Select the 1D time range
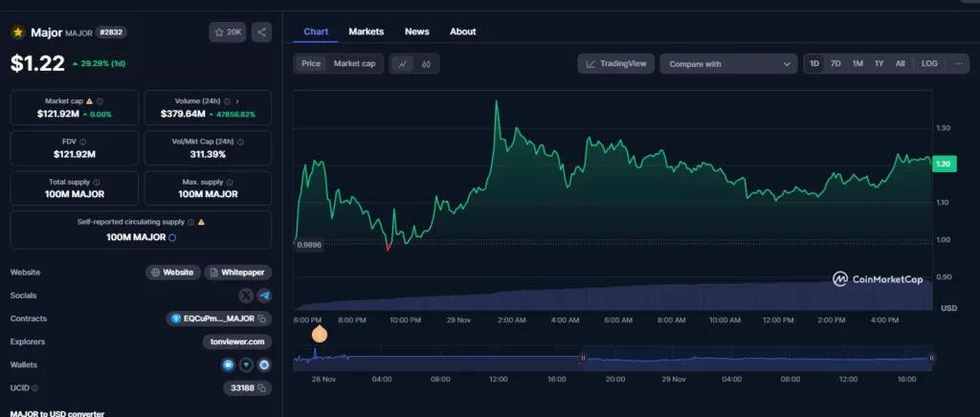Screen dimensions: 980x417 point(814,64)
